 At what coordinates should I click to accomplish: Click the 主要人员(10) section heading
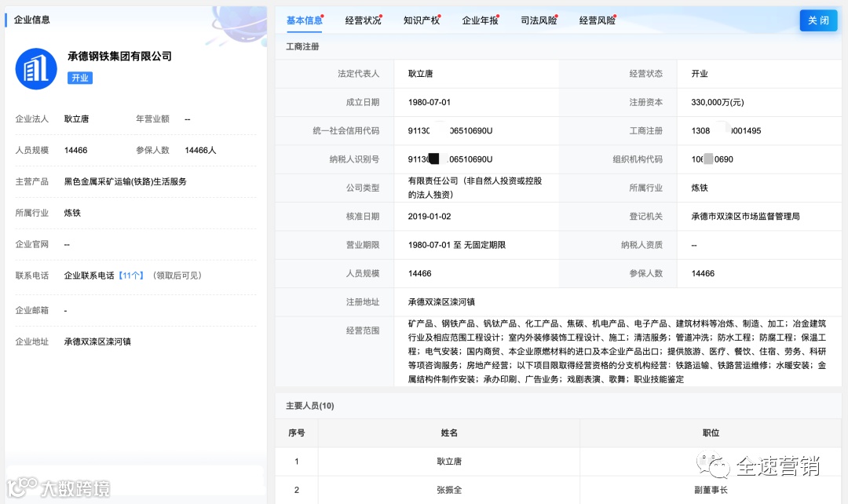tap(310, 406)
